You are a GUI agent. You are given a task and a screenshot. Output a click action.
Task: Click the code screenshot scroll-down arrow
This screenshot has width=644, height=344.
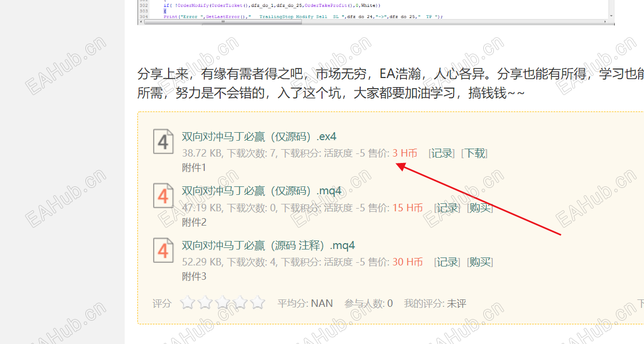[x=612, y=16]
